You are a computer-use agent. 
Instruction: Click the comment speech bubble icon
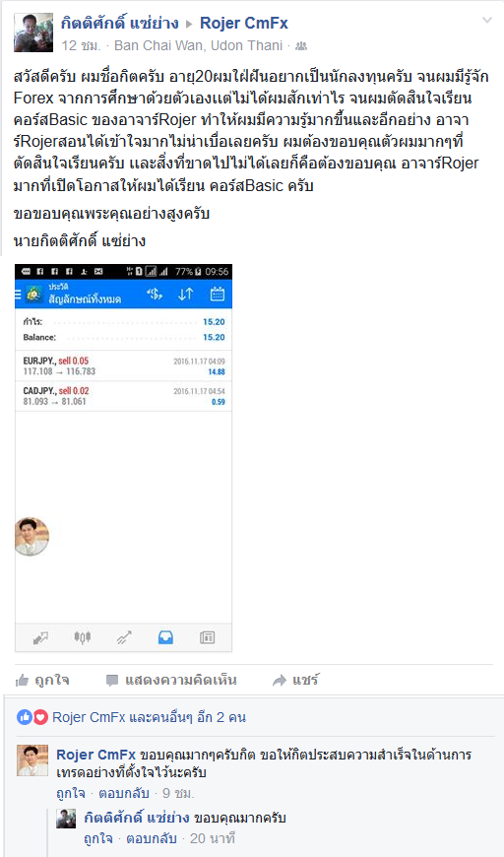point(112,681)
